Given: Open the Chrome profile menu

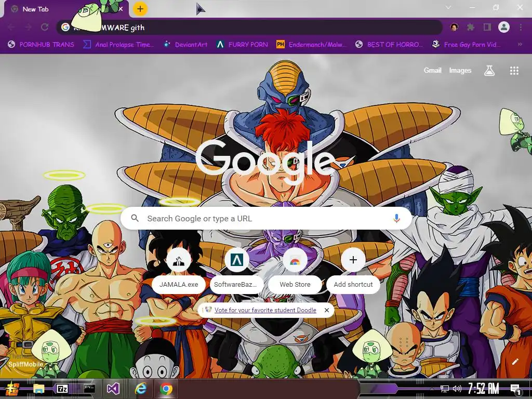Looking at the screenshot, I should click(504, 27).
